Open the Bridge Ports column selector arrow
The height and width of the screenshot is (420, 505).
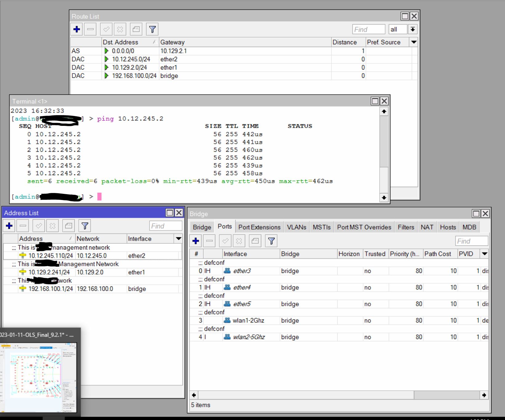coord(484,254)
